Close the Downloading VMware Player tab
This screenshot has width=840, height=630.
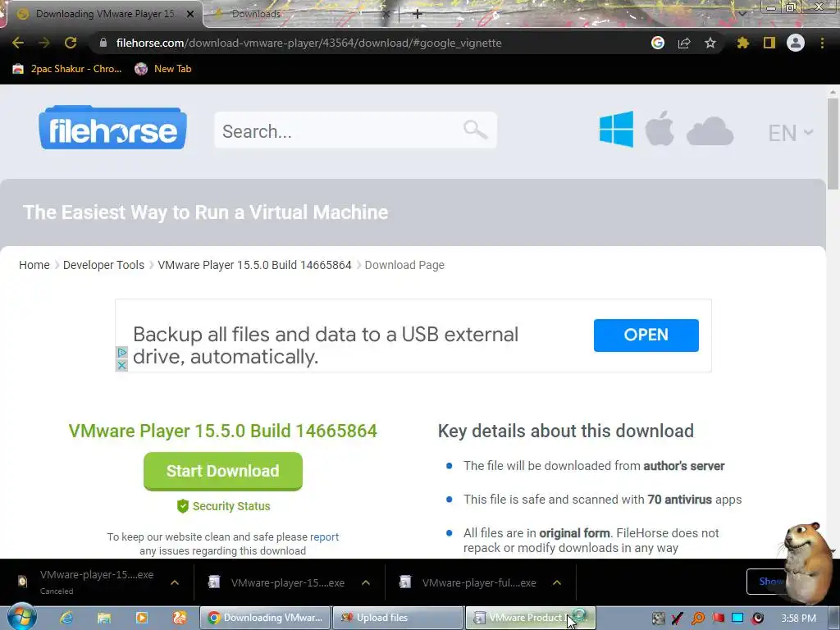(190, 14)
